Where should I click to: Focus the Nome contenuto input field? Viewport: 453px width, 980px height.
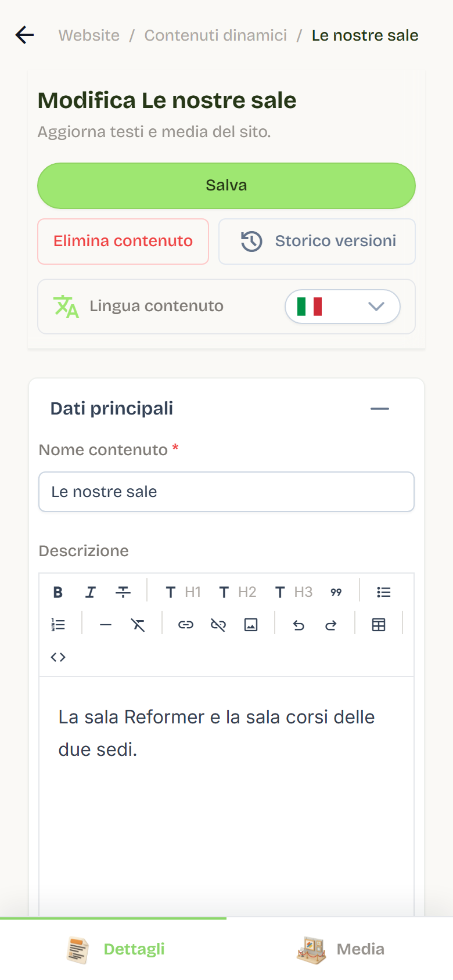point(227,492)
